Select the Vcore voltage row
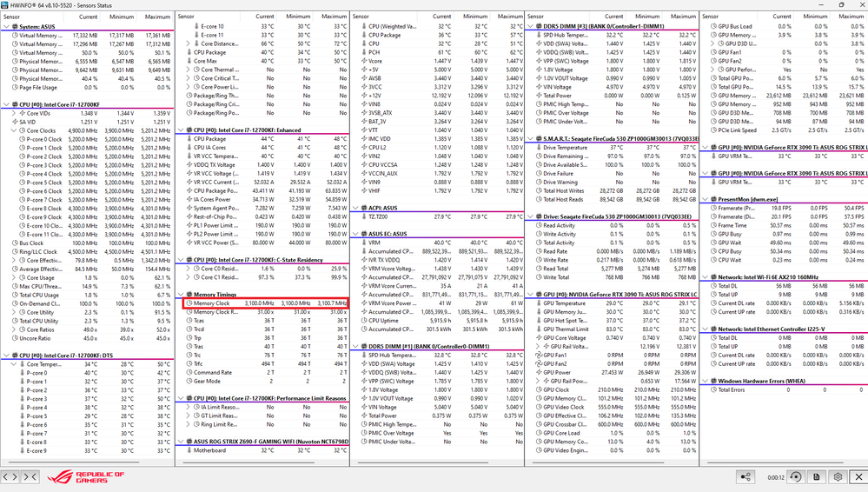Viewport: 868px width, 492px height. coord(437,61)
